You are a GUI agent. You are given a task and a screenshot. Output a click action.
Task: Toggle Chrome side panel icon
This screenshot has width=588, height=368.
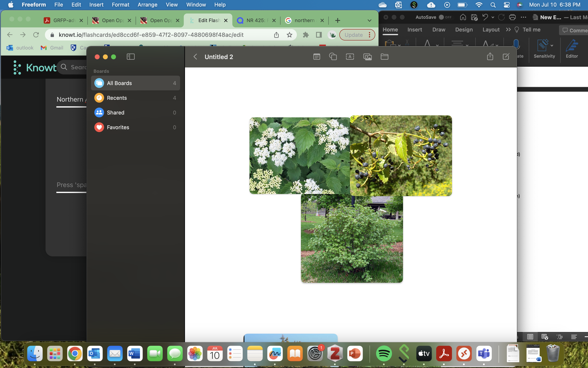point(319,35)
